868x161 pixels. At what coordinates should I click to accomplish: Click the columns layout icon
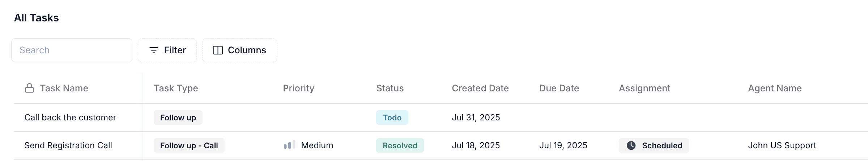pos(218,50)
